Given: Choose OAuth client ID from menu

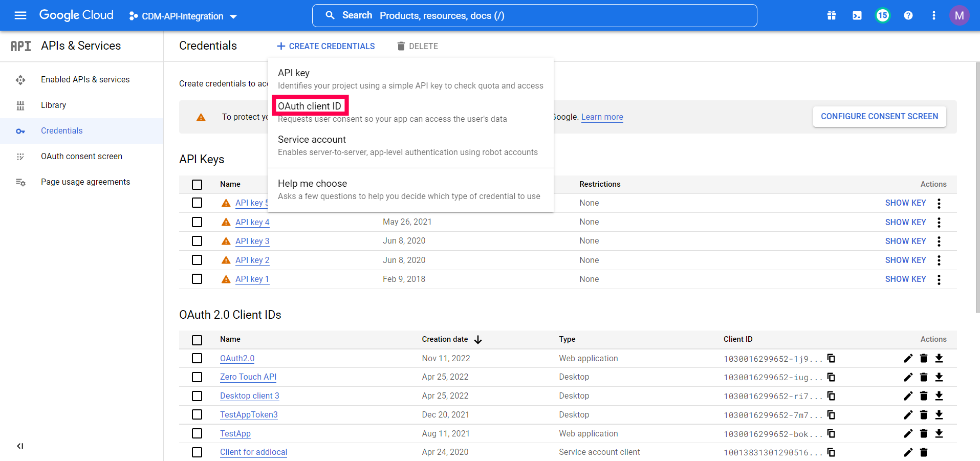Looking at the screenshot, I should 310,106.
